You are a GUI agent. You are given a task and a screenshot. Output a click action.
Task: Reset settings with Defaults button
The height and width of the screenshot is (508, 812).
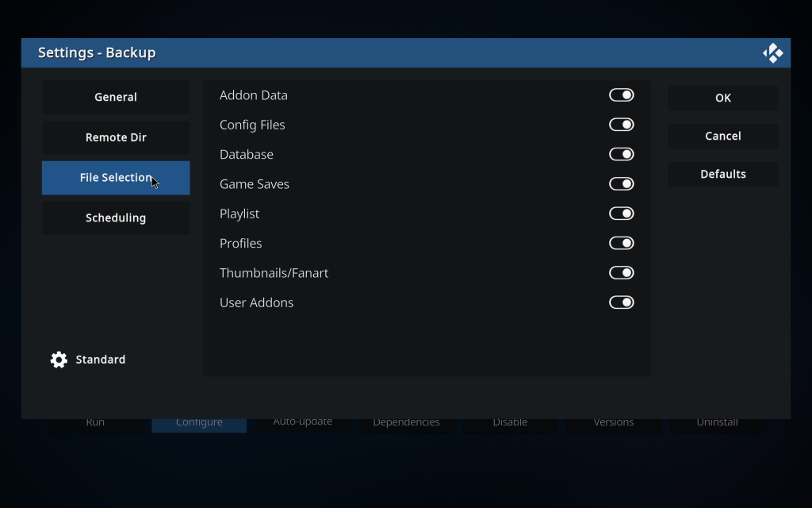tap(722, 175)
